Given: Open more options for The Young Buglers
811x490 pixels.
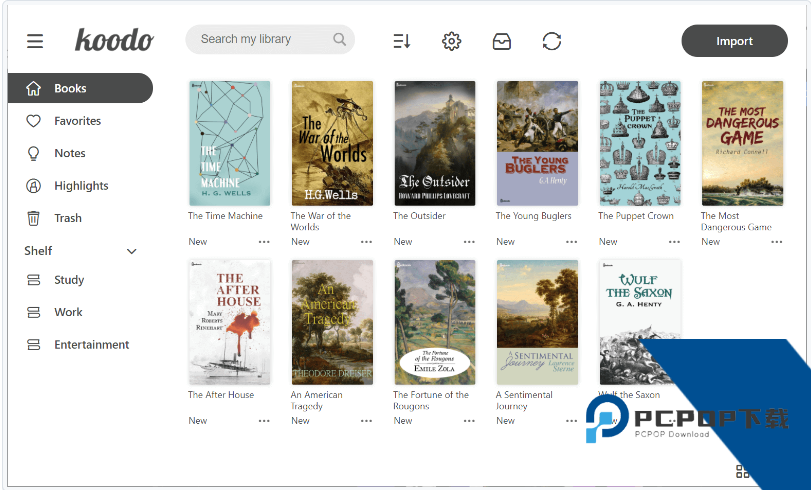Looking at the screenshot, I should (x=572, y=242).
